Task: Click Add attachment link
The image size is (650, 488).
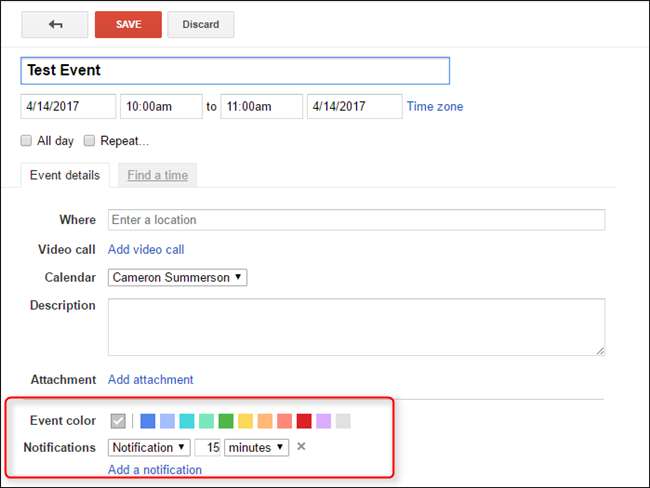Action: pyautogui.click(x=150, y=379)
